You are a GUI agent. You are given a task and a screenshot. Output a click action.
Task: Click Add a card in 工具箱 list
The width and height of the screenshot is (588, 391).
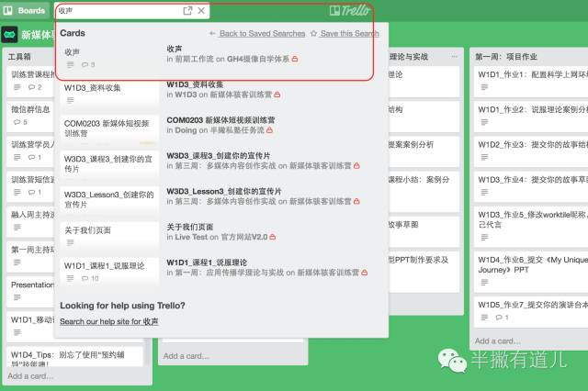(30, 375)
